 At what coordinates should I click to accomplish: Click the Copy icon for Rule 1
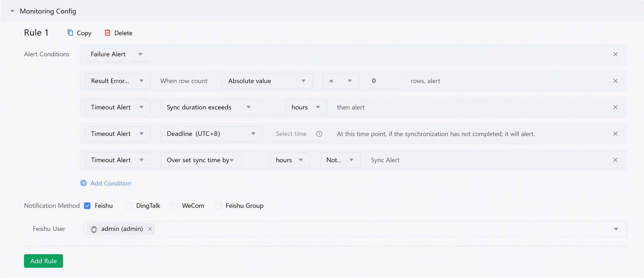[70, 33]
